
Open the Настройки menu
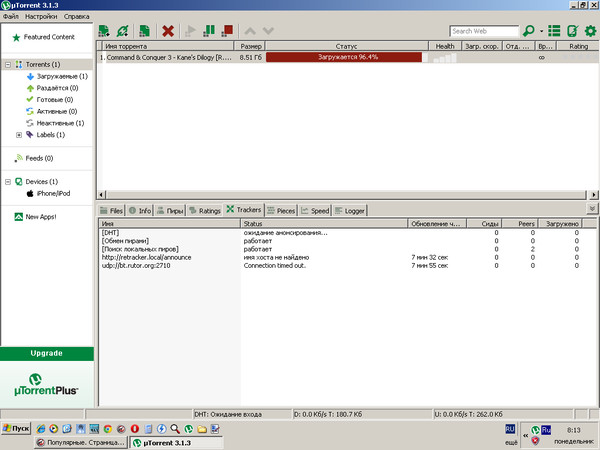click(41, 16)
